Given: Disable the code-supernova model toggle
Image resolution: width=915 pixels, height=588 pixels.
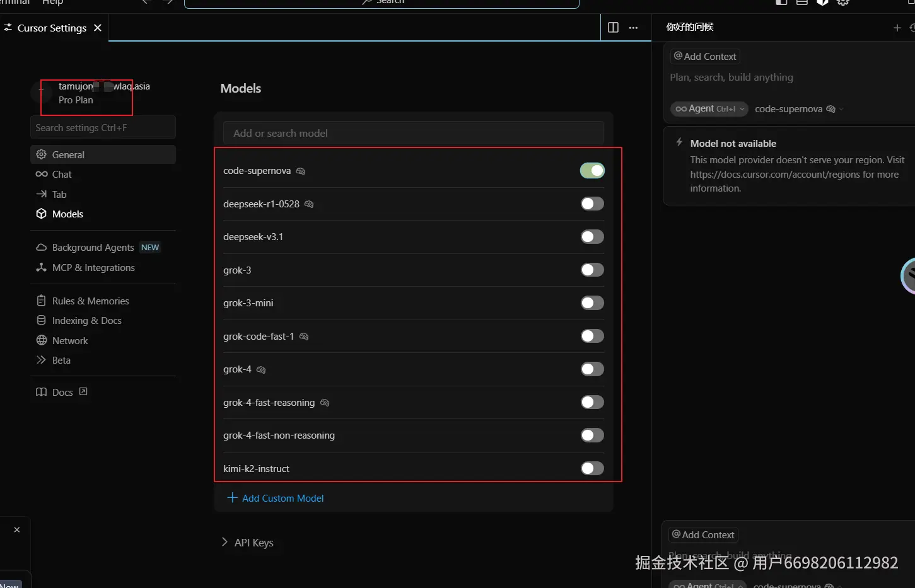Looking at the screenshot, I should tap(592, 170).
